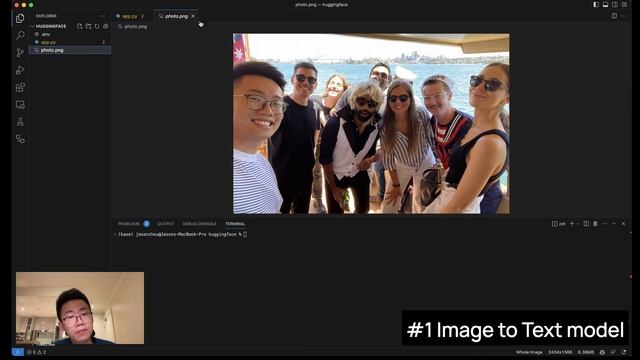Refresh the Explorer file list
This screenshot has height=360, width=640.
[x=97, y=26]
